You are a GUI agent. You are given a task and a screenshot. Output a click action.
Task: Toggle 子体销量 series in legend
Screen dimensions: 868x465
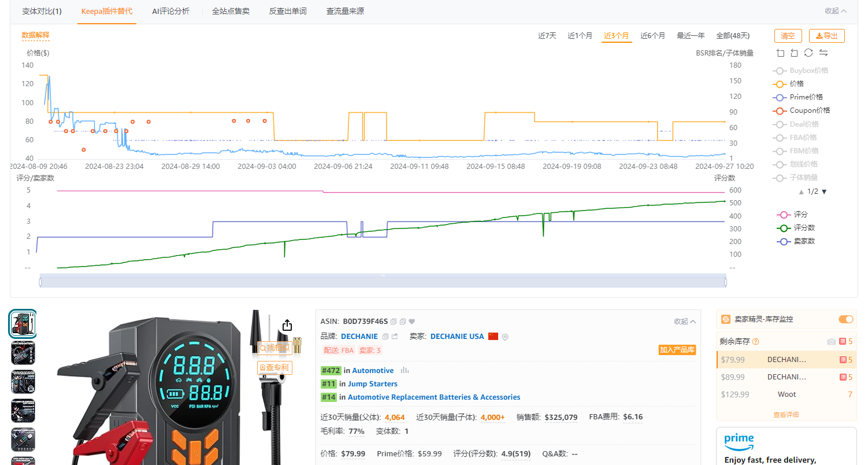pos(795,178)
